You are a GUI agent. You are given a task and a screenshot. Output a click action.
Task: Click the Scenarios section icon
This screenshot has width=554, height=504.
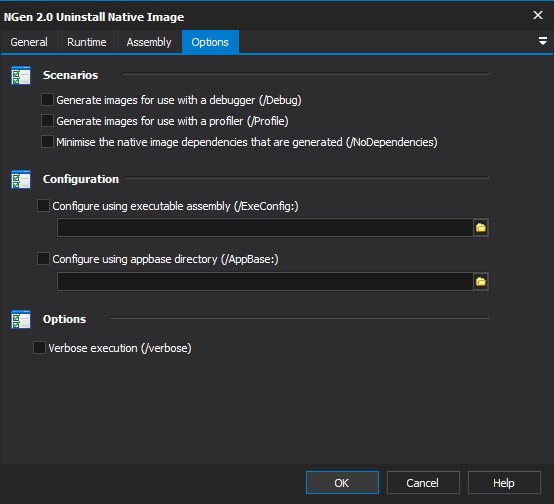coord(21,75)
